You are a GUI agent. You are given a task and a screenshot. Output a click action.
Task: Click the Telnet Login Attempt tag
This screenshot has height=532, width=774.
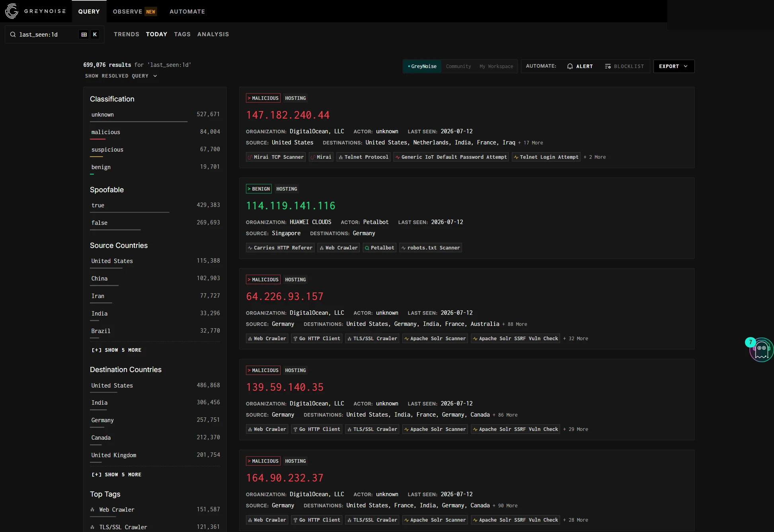[546, 157]
